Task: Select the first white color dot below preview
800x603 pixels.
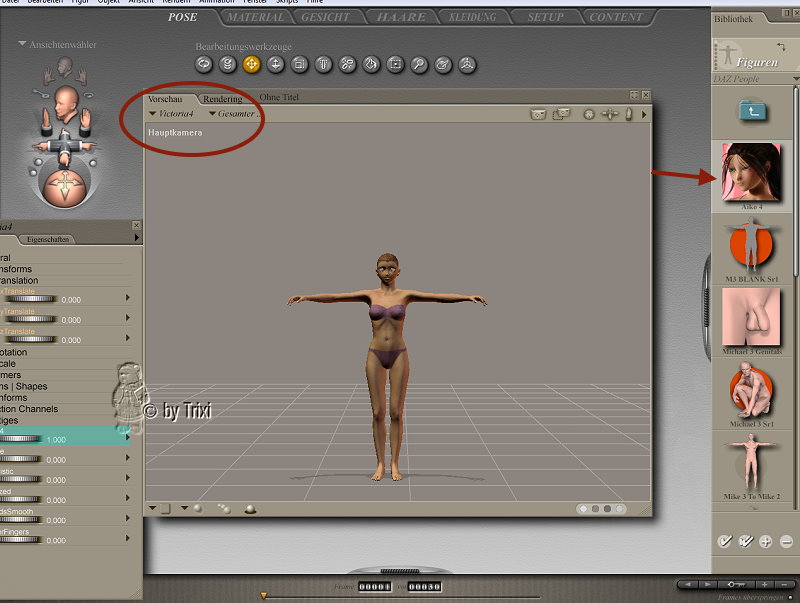Action: (x=583, y=509)
